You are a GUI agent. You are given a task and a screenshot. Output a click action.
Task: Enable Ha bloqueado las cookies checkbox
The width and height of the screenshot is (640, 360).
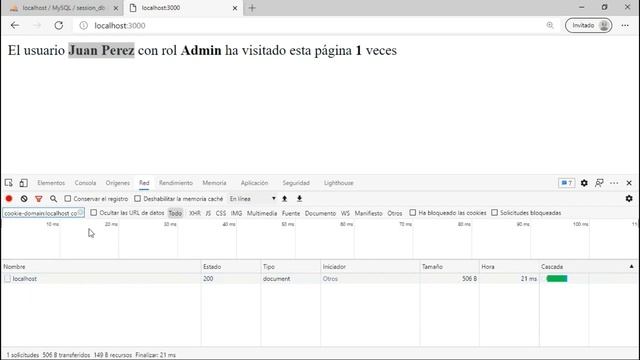(413, 213)
